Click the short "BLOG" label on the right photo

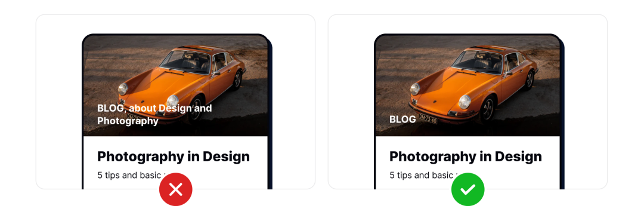click(402, 119)
